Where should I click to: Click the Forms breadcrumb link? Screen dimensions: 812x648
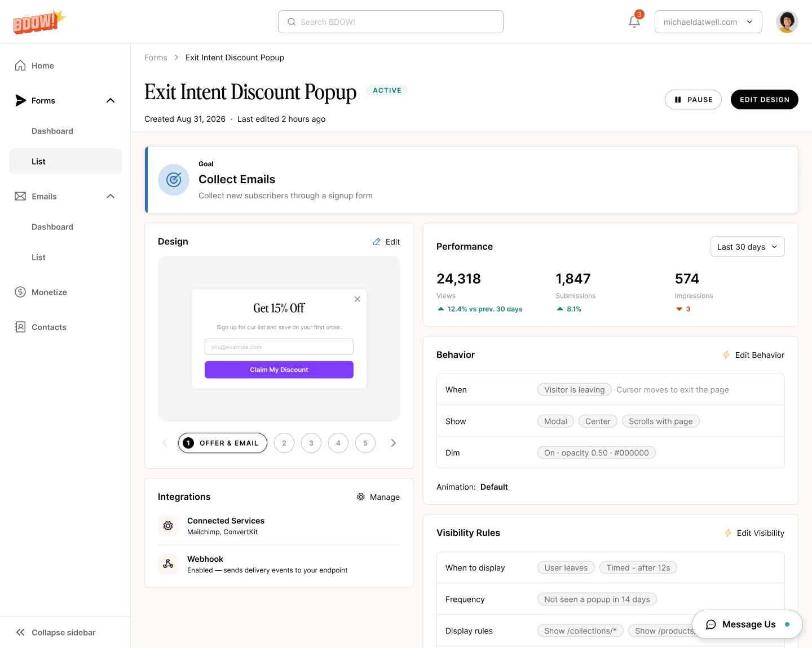[x=156, y=57]
